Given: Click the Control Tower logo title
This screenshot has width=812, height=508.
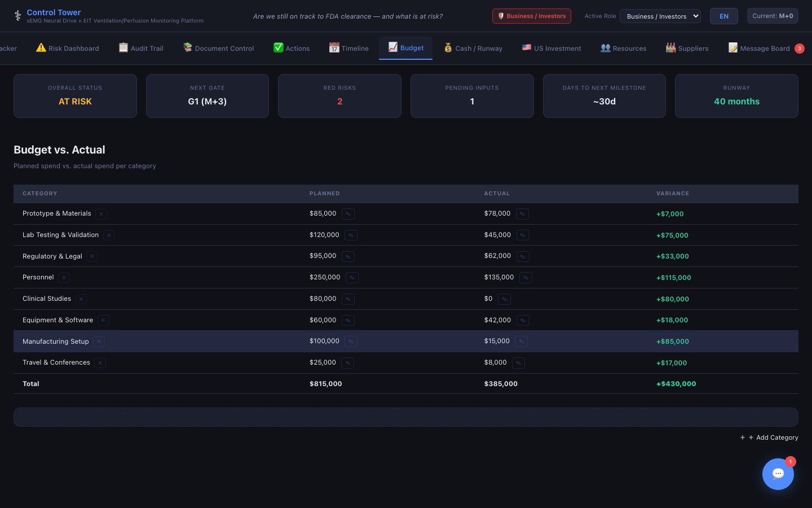Looking at the screenshot, I should pyautogui.click(x=54, y=12).
